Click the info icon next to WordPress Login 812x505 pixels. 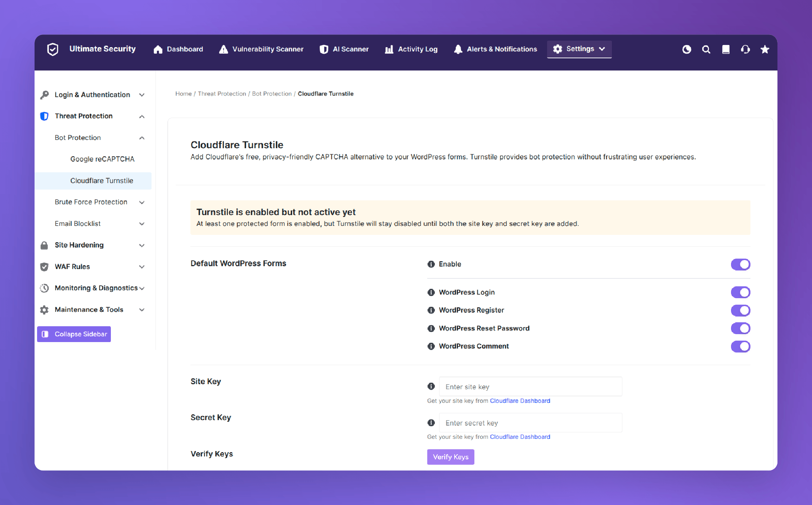[431, 292]
